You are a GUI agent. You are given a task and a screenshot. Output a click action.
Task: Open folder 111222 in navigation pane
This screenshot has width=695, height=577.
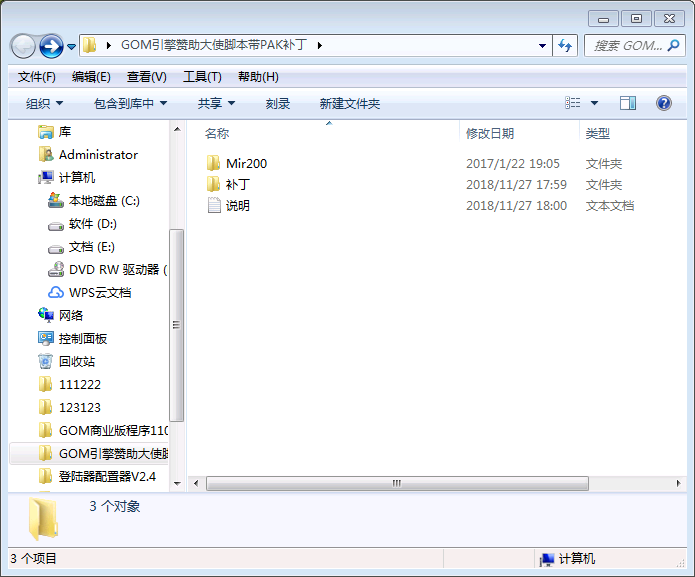[x=80, y=385]
